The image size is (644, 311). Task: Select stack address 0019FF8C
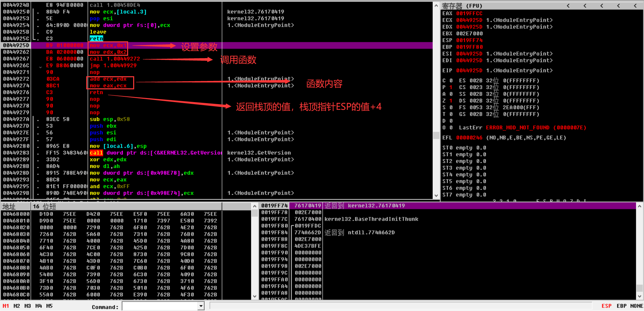pos(274,246)
